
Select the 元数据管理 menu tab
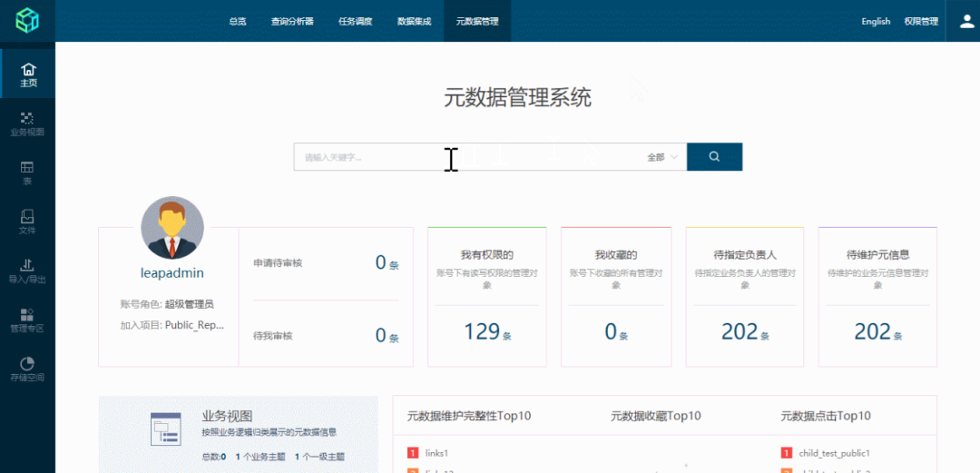click(x=477, y=21)
